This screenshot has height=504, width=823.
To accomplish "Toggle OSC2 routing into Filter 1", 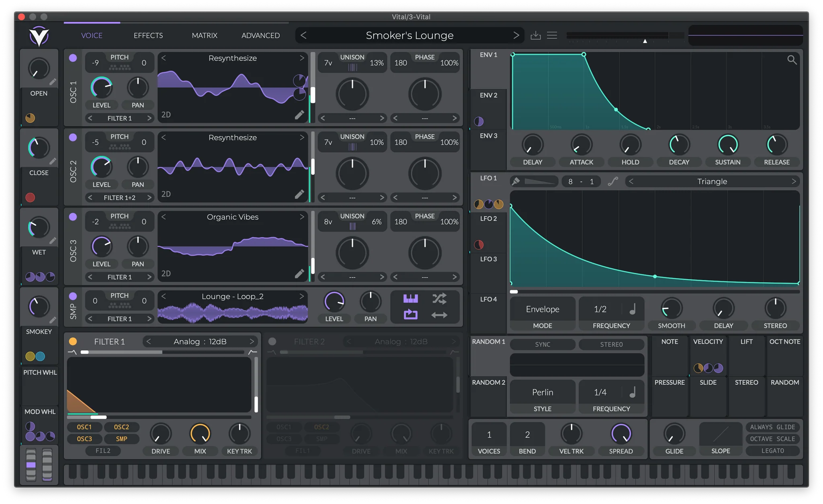I will click(x=122, y=427).
